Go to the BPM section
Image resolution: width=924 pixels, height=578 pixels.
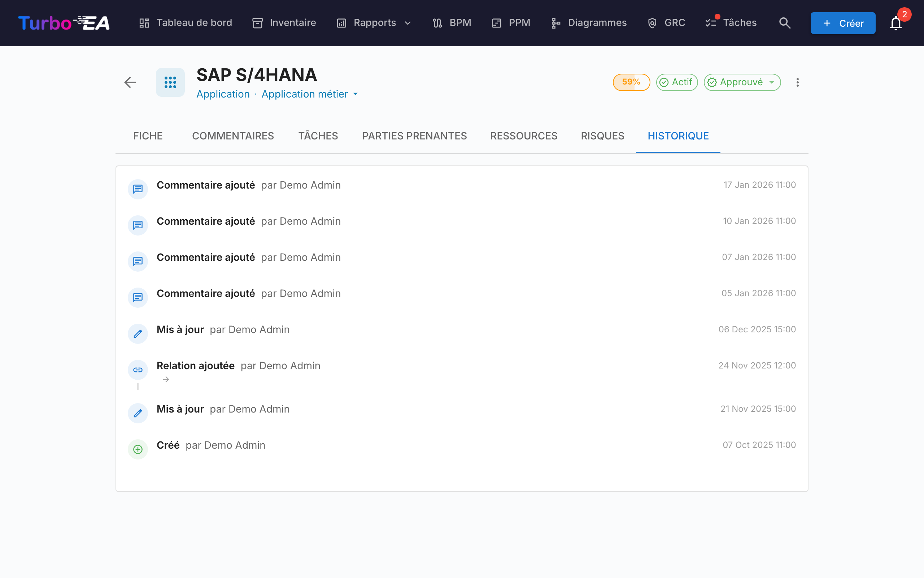(x=452, y=23)
